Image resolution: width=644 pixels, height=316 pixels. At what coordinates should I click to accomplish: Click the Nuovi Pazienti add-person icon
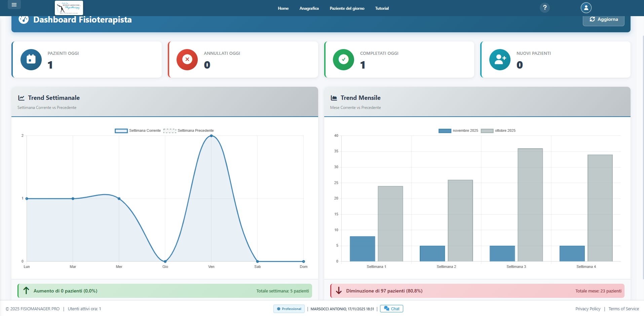click(500, 60)
